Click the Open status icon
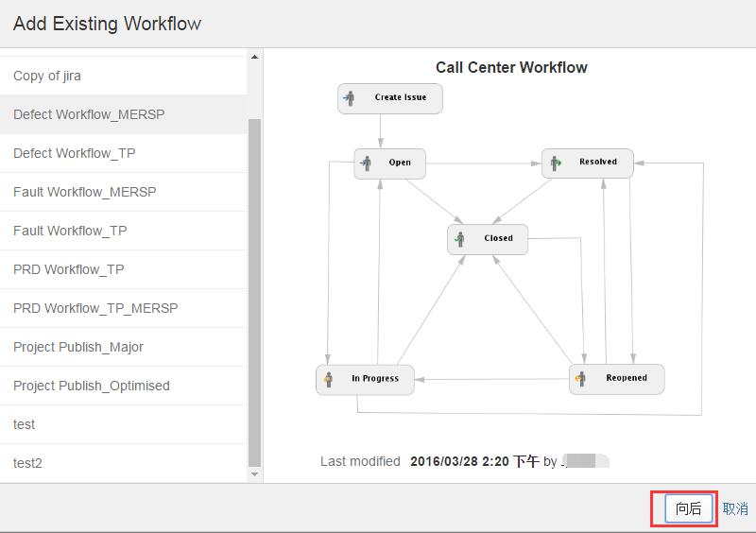 366,163
